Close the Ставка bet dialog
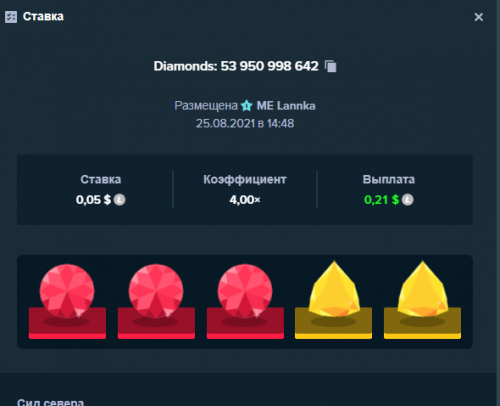The image size is (500, 406). (479, 17)
